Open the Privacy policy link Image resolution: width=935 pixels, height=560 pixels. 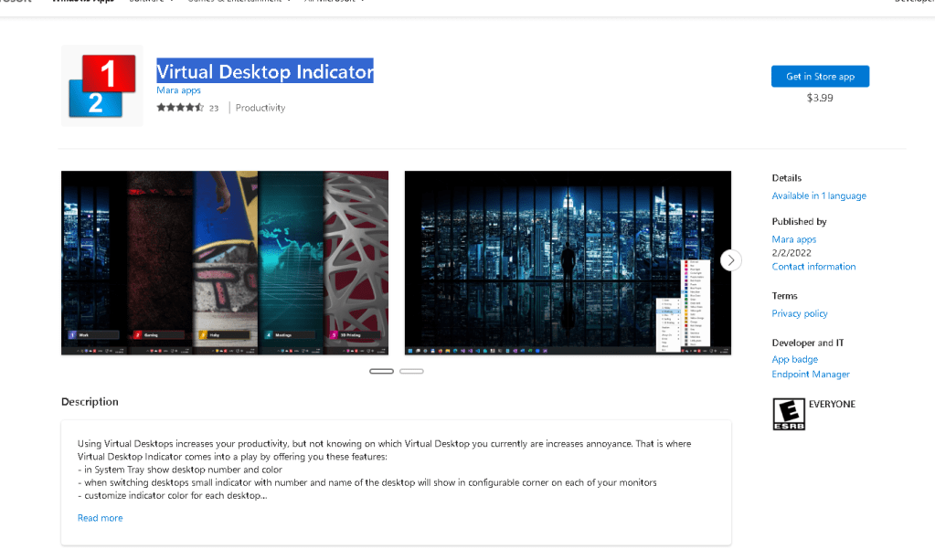tap(800, 313)
